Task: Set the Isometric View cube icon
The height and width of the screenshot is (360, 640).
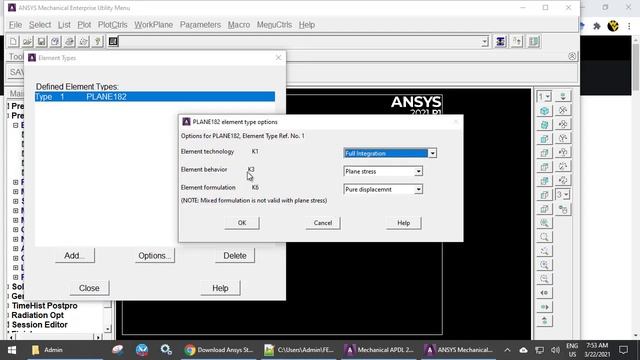Action: [544, 111]
